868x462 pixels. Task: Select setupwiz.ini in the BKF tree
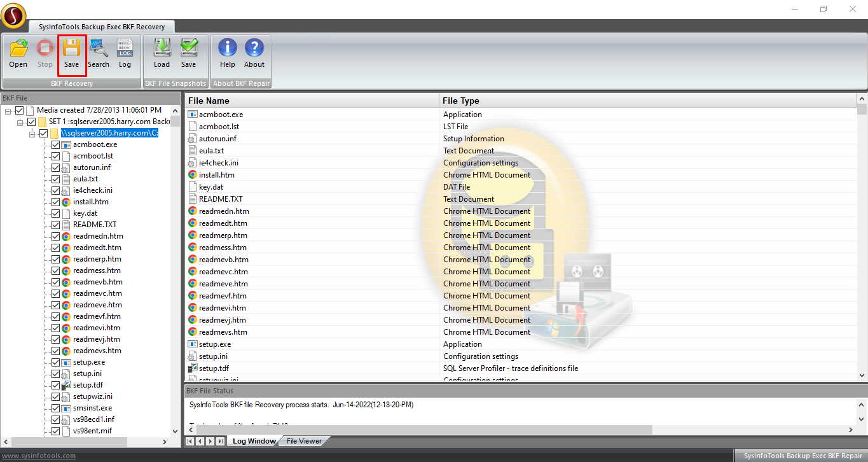coord(92,396)
